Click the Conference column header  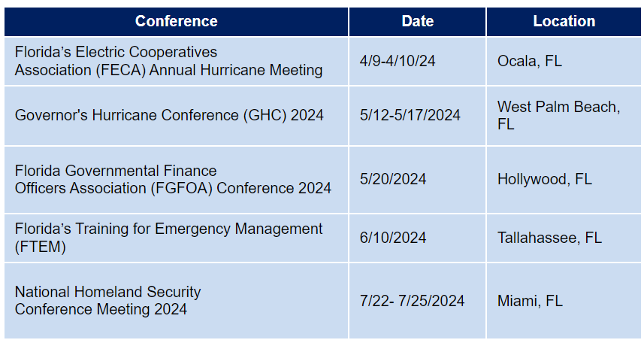176,21
